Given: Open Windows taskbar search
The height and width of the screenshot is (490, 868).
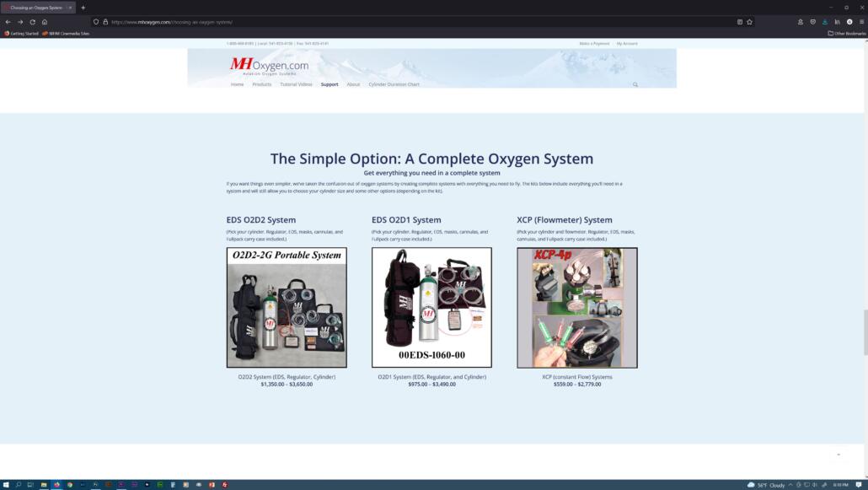Looking at the screenshot, I should click(x=19, y=485).
